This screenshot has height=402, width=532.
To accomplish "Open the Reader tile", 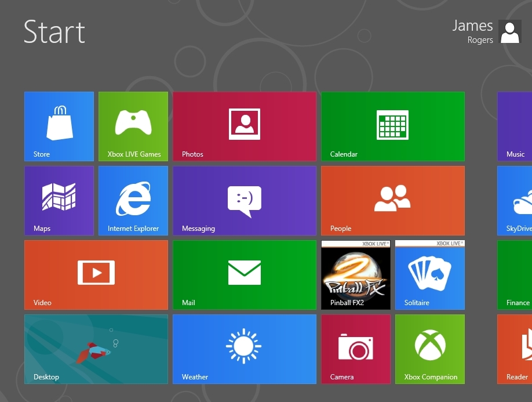I will click(515, 349).
